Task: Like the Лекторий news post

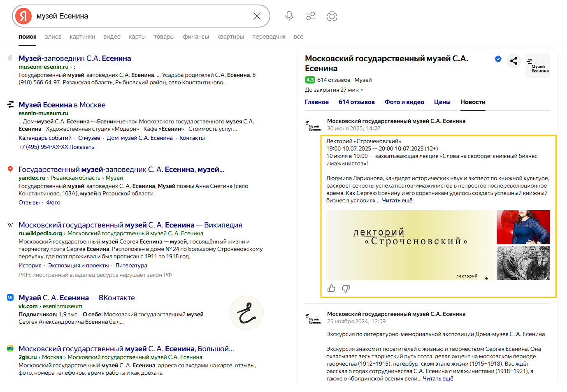Action: coord(332,288)
